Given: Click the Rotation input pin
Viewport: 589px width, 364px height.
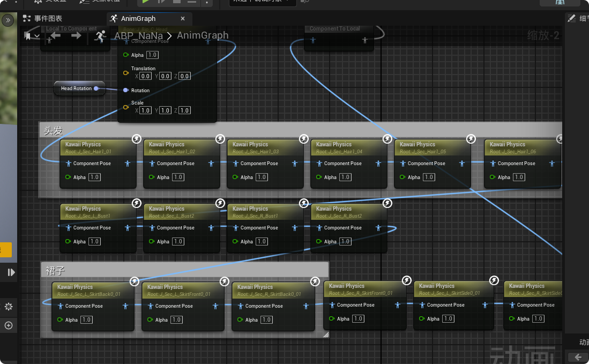Looking at the screenshot, I should (126, 90).
